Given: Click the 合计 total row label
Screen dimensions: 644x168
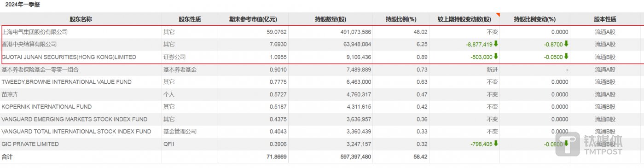Looking at the screenshot, I should (7, 156).
